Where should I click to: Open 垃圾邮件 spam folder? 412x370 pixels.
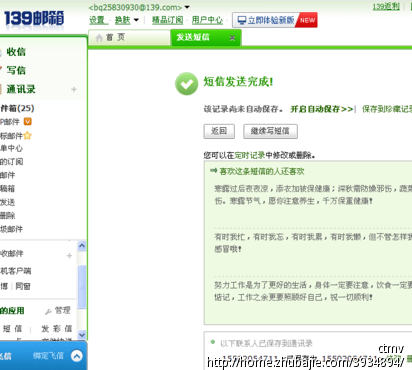tap(11, 229)
